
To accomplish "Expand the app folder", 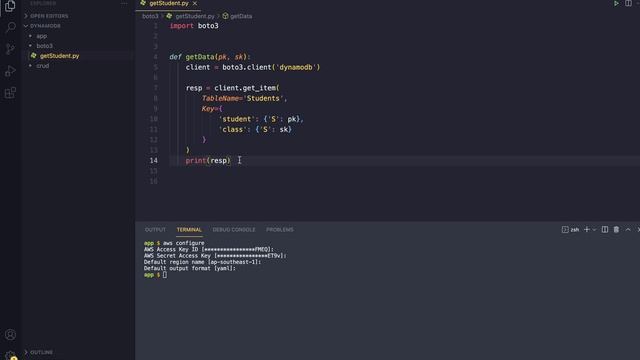I will point(42,36).
